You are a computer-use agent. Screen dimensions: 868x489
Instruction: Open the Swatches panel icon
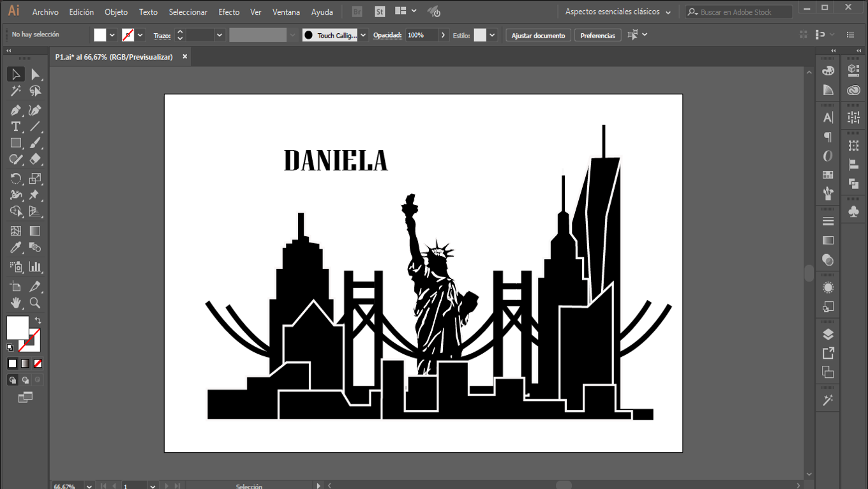click(x=828, y=175)
